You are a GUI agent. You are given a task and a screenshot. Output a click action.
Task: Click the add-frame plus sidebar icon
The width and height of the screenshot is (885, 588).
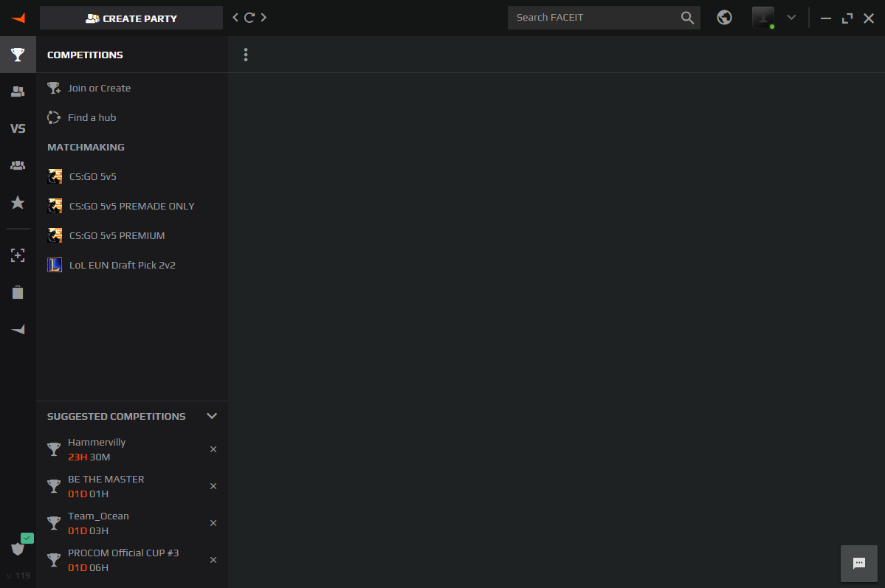18,255
